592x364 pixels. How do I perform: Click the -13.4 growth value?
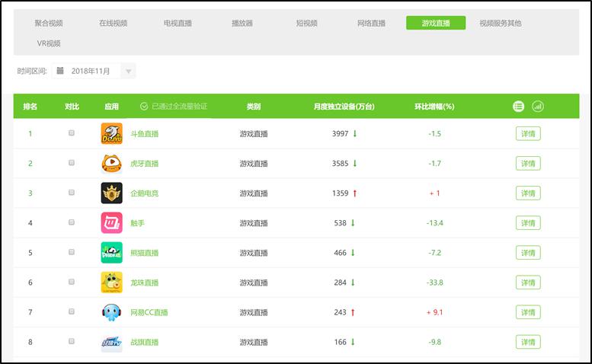click(x=434, y=223)
